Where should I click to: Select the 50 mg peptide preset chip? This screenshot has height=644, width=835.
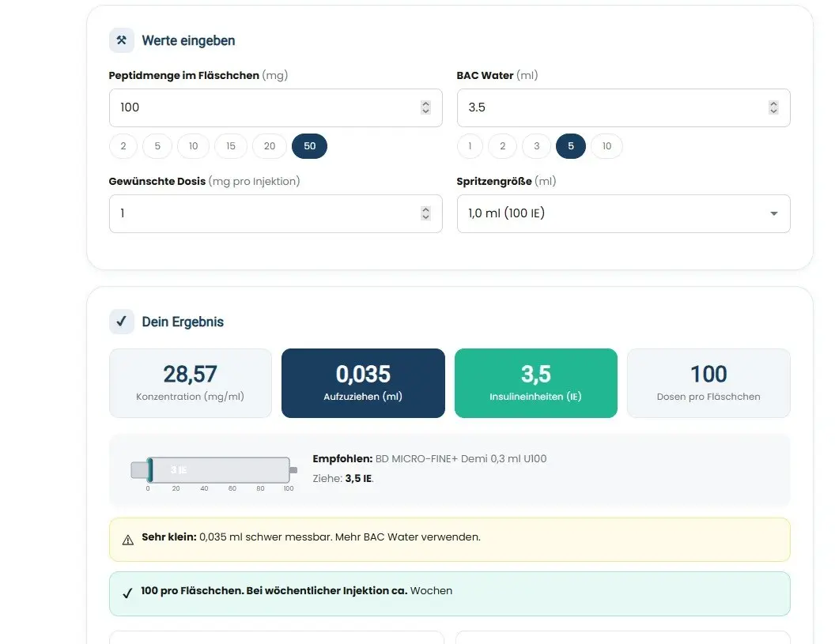(x=309, y=146)
